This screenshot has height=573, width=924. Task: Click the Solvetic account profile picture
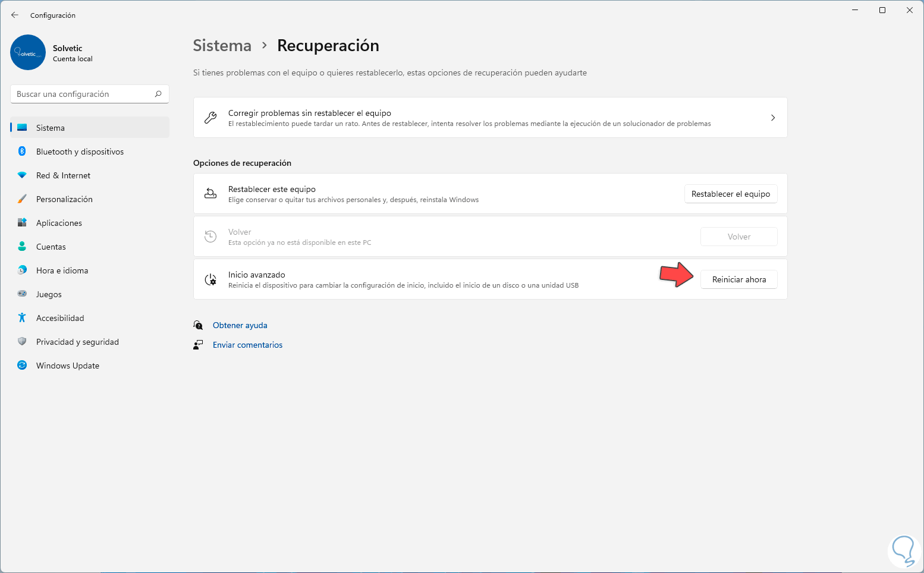pyautogui.click(x=28, y=52)
